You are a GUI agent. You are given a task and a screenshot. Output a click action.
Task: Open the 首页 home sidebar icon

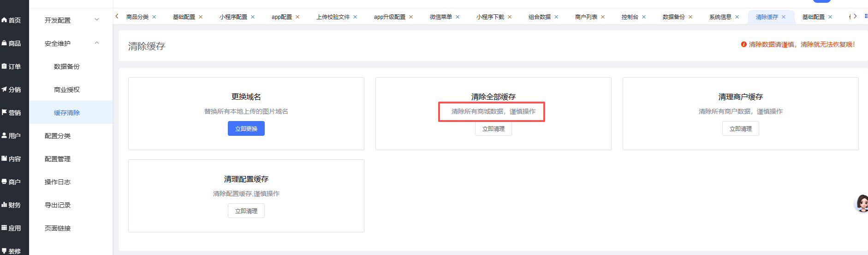pos(4,20)
